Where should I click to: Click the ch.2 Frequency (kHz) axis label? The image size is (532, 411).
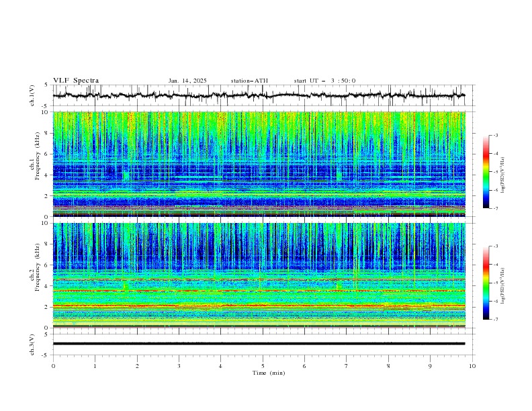tap(35, 267)
